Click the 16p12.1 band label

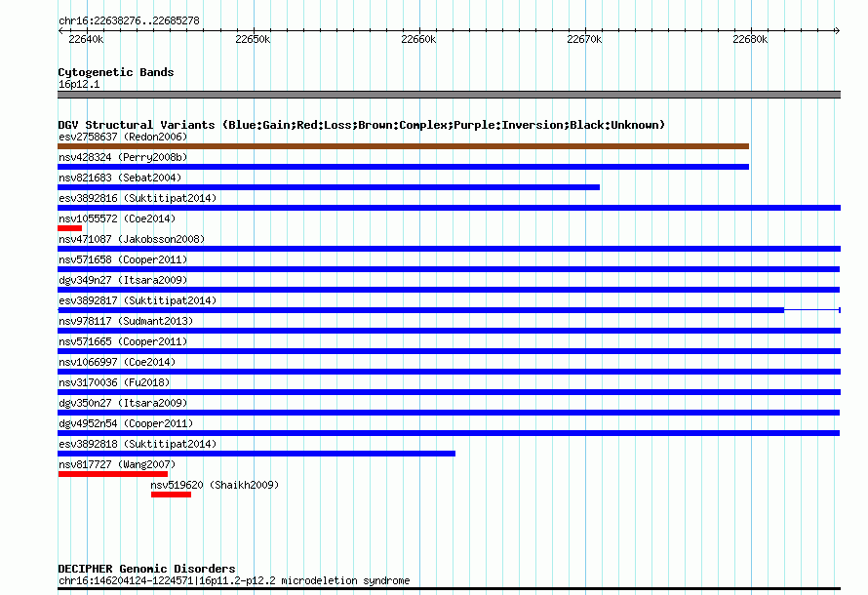[x=79, y=84]
